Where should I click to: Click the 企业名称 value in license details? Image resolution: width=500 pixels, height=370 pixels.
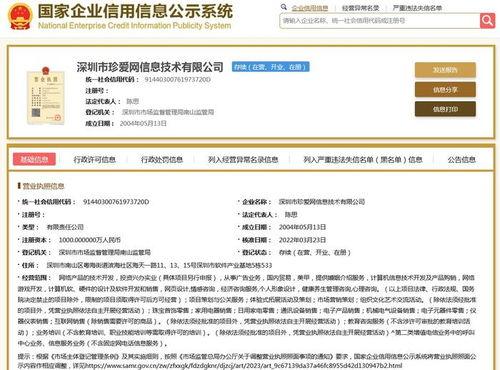tap(322, 202)
